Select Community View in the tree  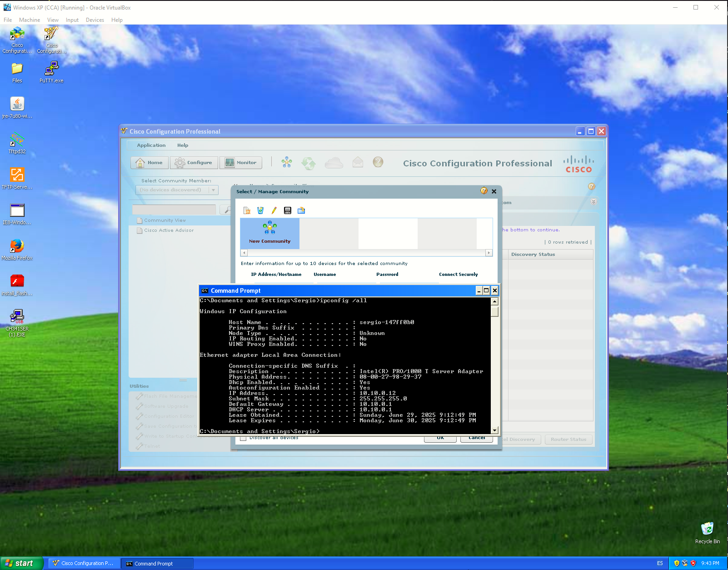165,220
